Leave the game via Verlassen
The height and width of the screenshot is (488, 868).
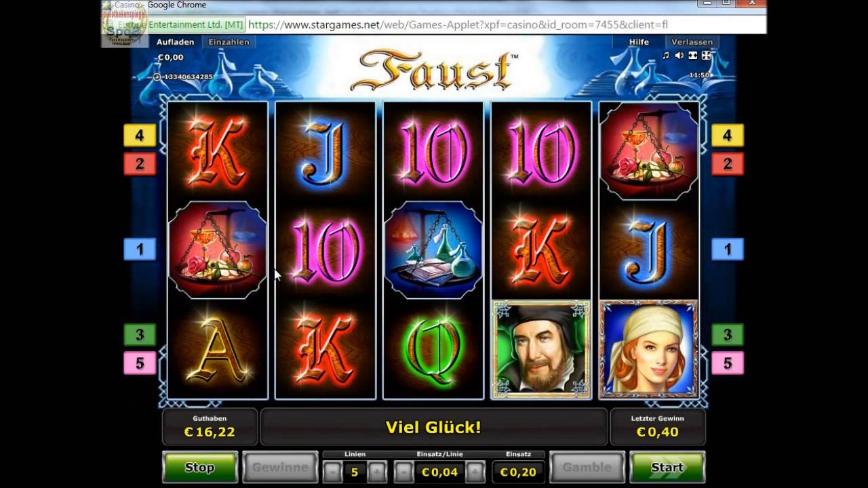click(x=692, y=42)
